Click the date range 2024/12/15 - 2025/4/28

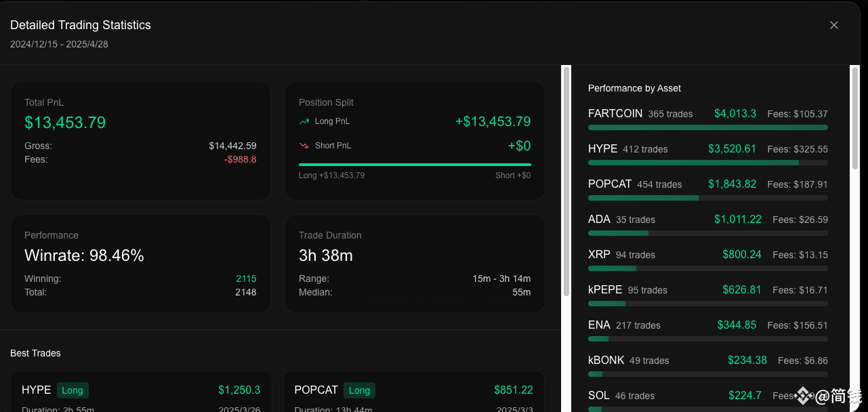[x=59, y=44]
